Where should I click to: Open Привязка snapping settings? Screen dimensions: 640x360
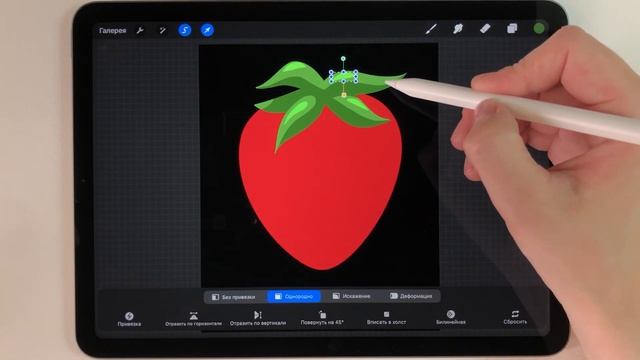point(129,319)
